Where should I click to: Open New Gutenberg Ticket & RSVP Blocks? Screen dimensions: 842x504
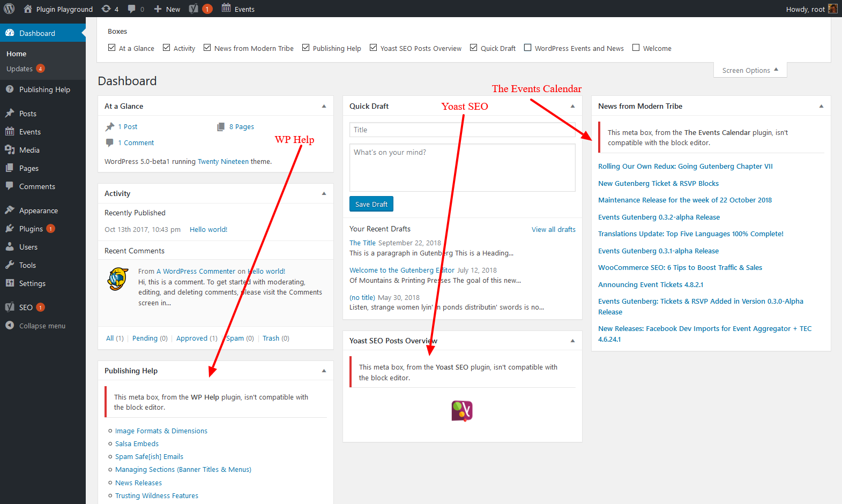coord(658,183)
